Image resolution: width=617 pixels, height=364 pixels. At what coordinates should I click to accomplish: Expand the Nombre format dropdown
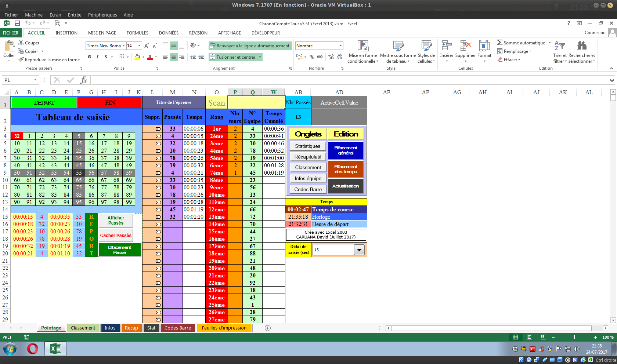click(x=340, y=46)
